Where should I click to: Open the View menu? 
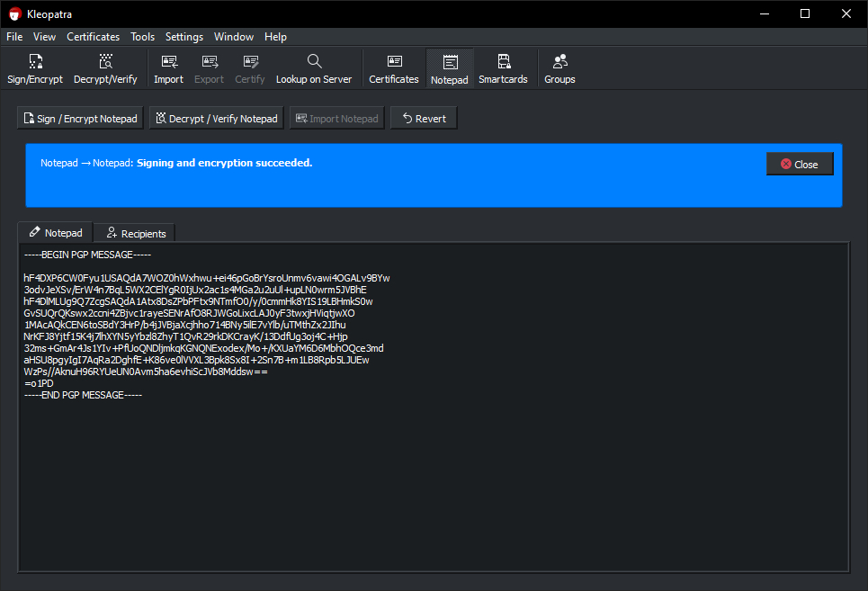click(x=44, y=37)
